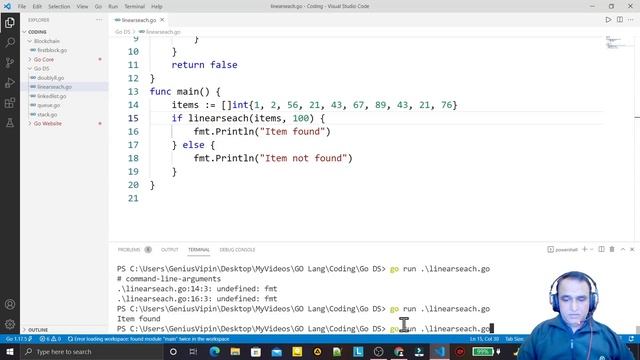
Task: Select the powershell terminal label
Action: (562, 249)
